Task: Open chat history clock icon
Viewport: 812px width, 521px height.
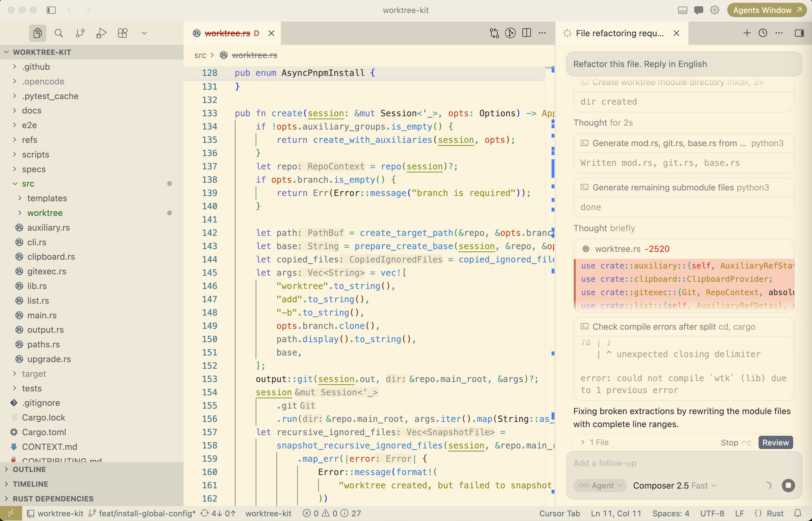Action: 763,33
